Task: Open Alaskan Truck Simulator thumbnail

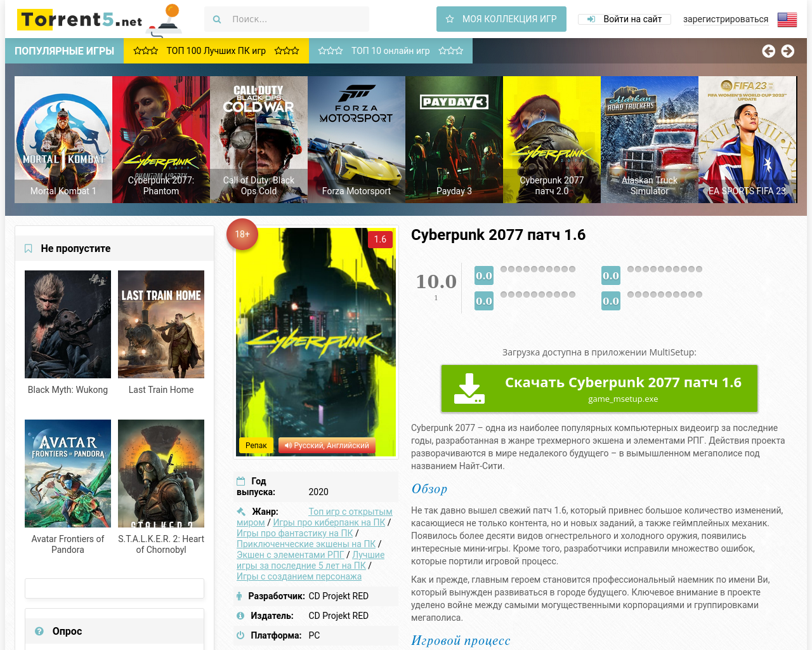Action: (650, 140)
